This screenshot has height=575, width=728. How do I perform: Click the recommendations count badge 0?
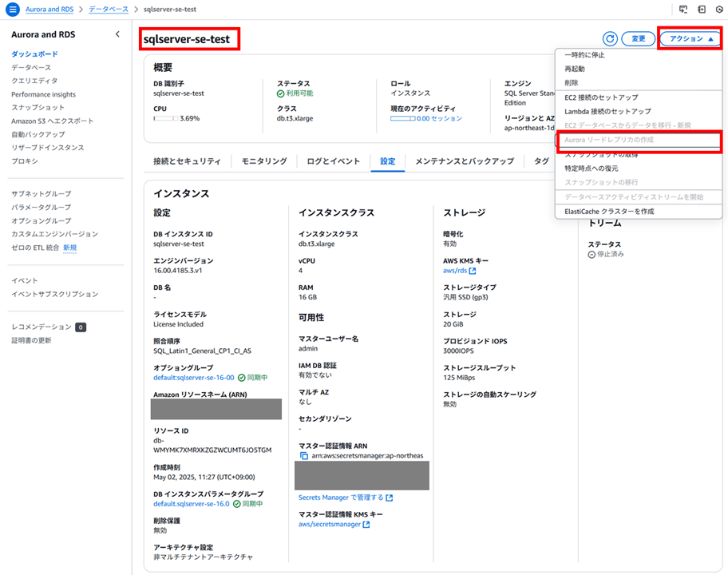pos(81,327)
